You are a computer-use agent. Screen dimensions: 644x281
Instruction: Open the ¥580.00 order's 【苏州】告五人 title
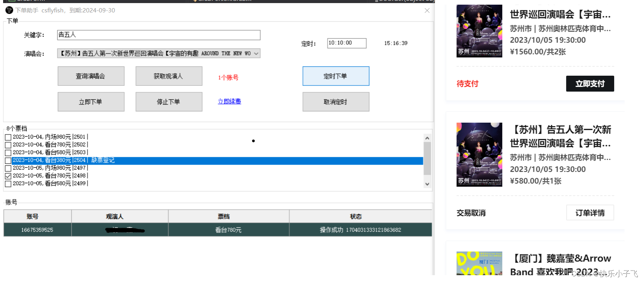[561, 136]
